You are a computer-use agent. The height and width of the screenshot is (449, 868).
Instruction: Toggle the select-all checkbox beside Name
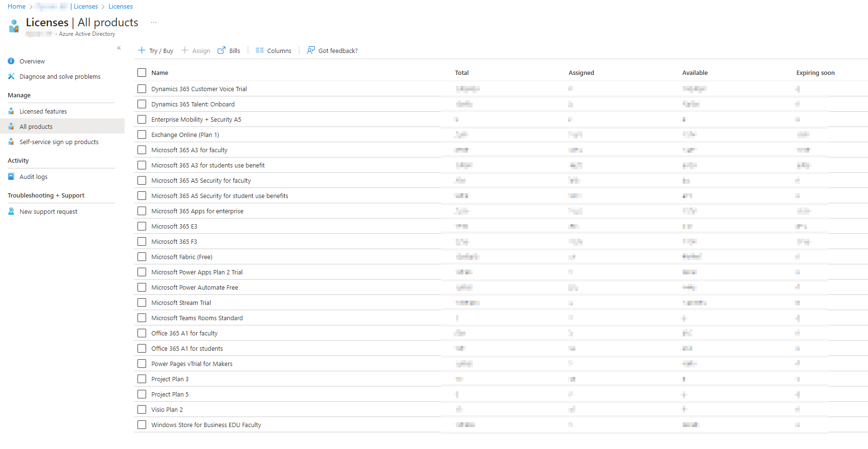142,73
